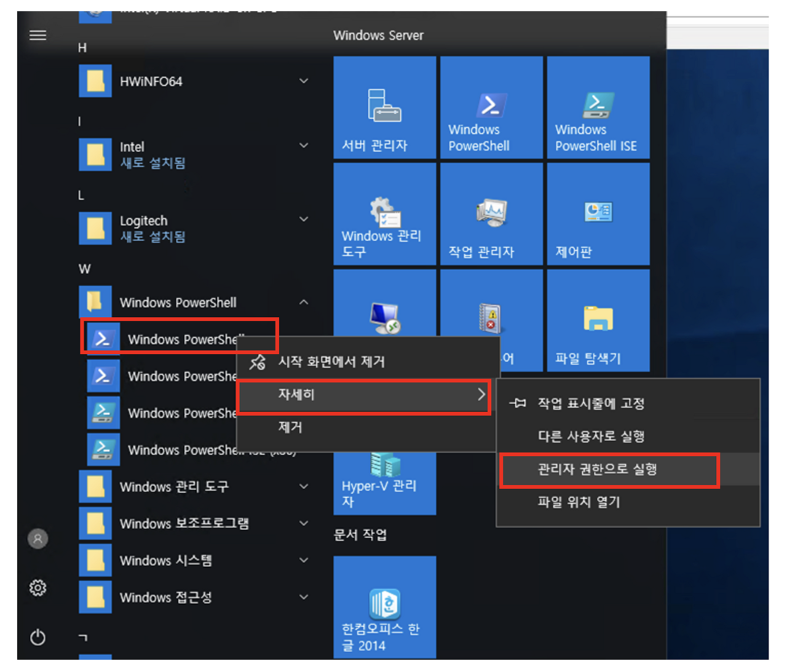Click the user account icon in sidebar
787x672 pixels.
(x=38, y=539)
